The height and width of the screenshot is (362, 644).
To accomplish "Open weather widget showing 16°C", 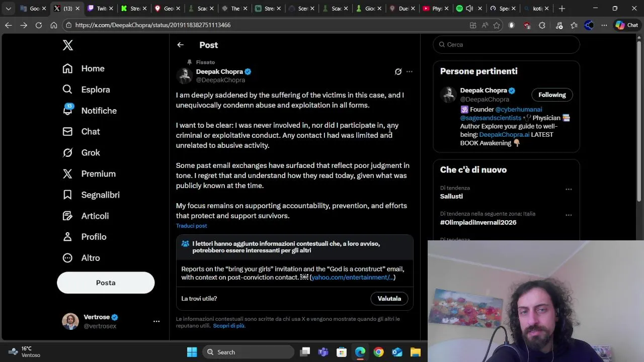I will (x=24, y=352).
